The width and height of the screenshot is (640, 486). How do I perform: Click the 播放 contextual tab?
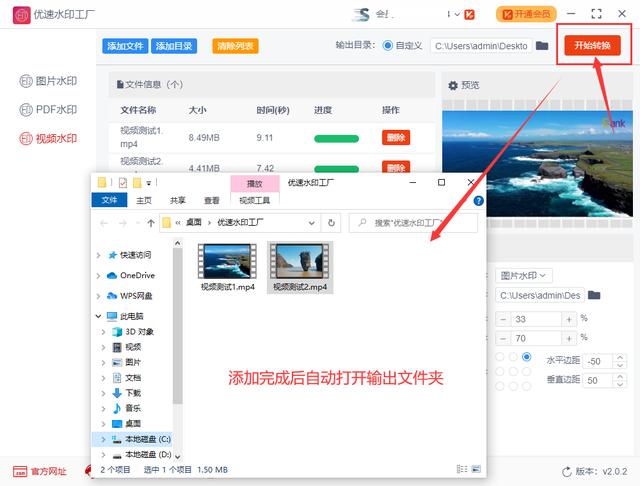point(255,184)
